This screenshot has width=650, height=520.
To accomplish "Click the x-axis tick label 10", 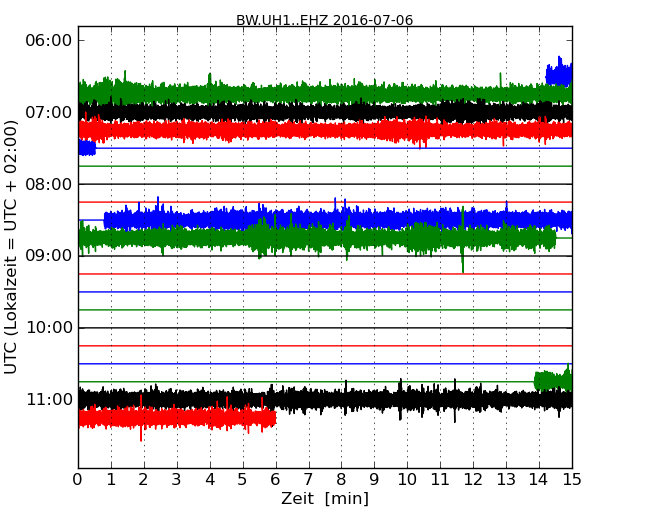I will 407,479.
